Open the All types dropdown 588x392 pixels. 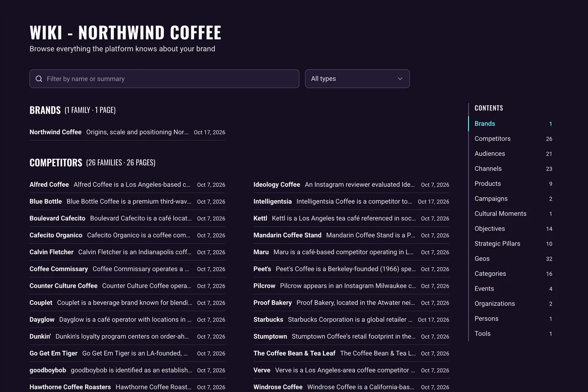(357, 79)
